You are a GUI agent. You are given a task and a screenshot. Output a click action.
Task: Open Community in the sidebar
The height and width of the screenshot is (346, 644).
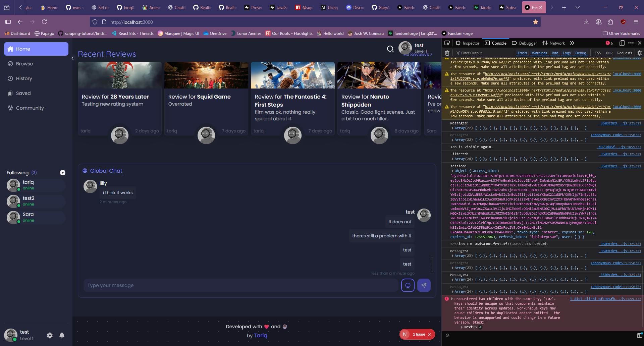(x=36, y=108)
